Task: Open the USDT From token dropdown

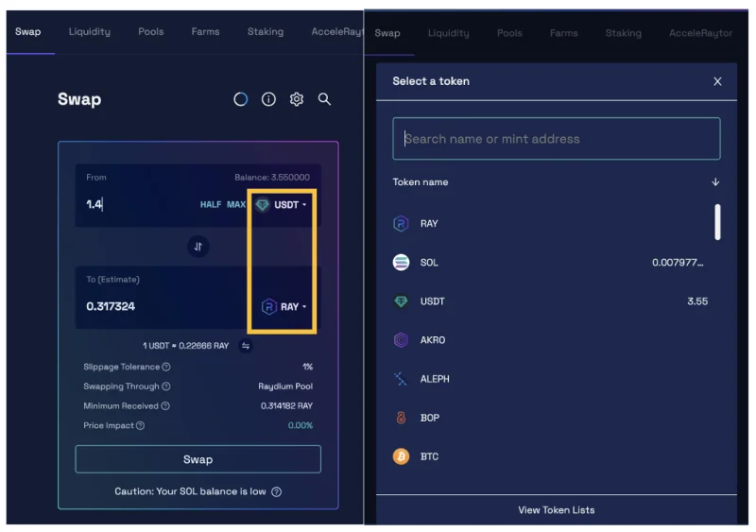Action: 282,205
